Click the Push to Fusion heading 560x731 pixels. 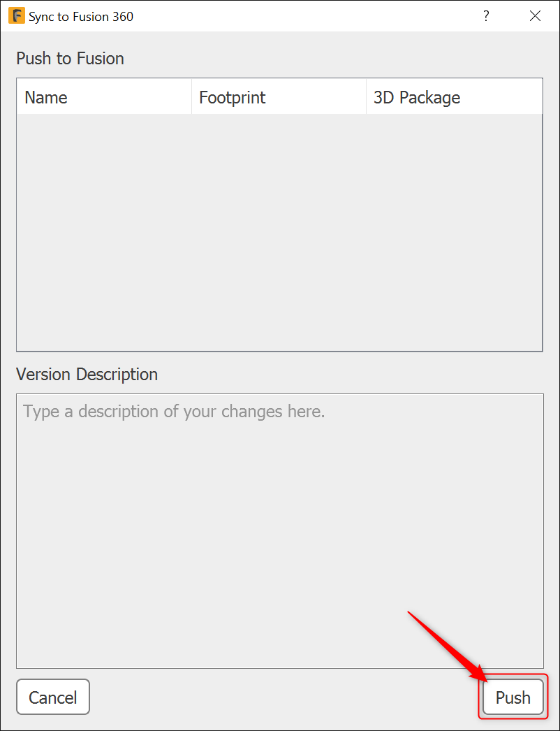70,59
